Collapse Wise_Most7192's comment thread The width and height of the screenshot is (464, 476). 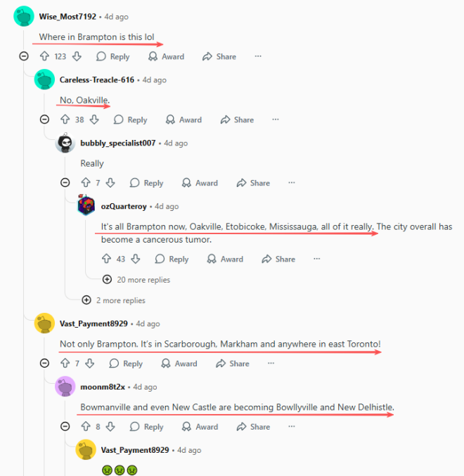click(x=24, y=56)
